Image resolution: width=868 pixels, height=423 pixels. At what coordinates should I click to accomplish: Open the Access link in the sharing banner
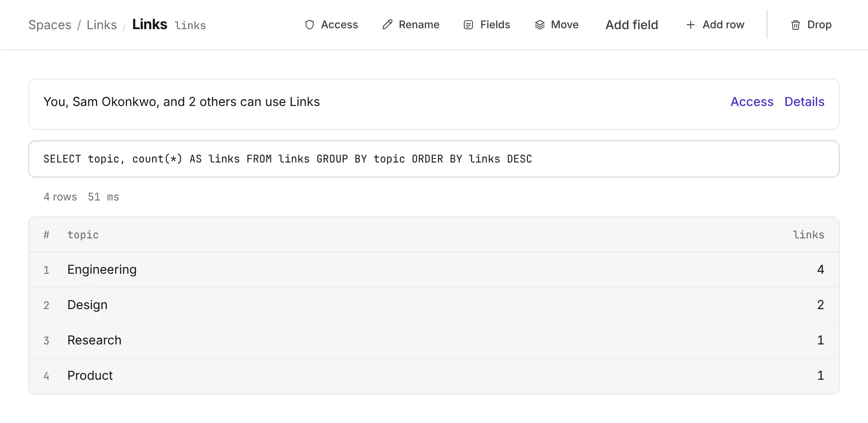tap(752, 102)
